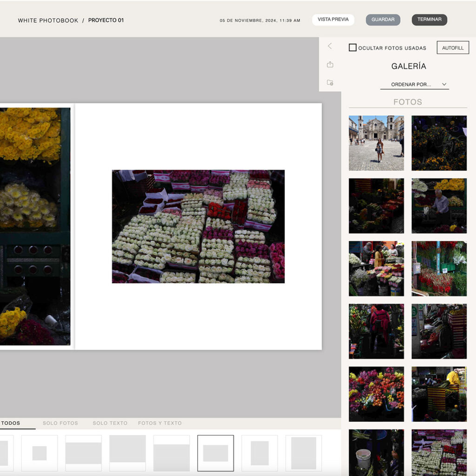Show the Fotos y Texto layouts tab
This screenshot has width=476, height=476.
point(160,423)
